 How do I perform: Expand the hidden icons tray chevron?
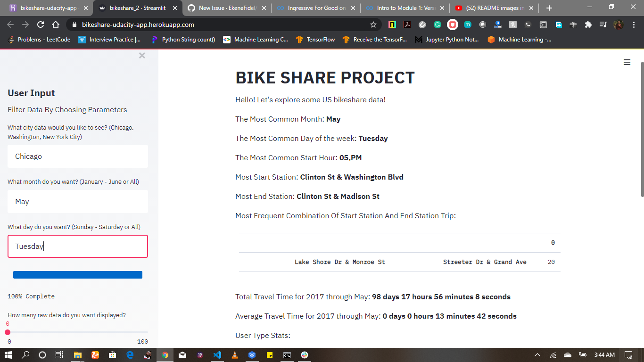pos(537,355)
